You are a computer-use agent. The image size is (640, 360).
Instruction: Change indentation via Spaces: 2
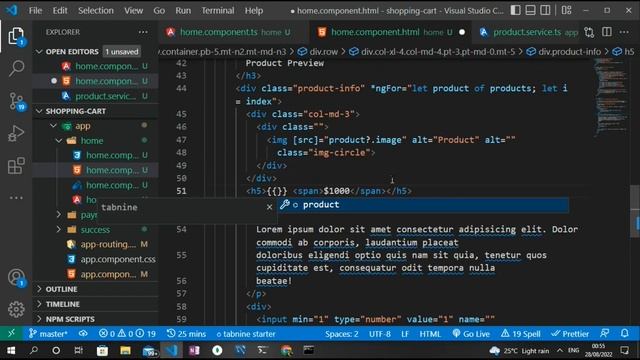coord(342,333)
